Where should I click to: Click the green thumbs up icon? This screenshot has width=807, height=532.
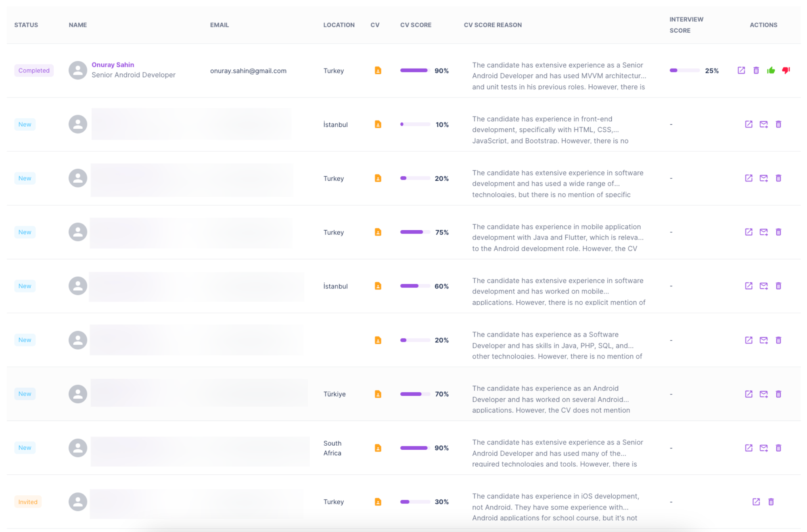tap(771, 71)
